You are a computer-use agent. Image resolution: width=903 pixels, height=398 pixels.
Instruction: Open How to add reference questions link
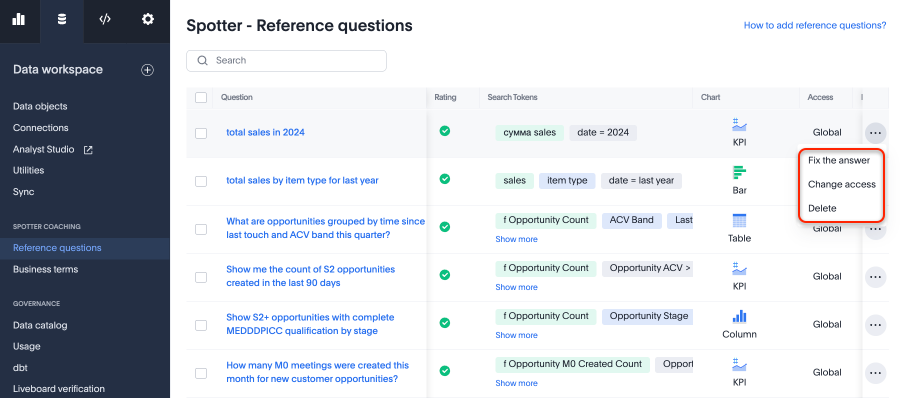point(815,25)
